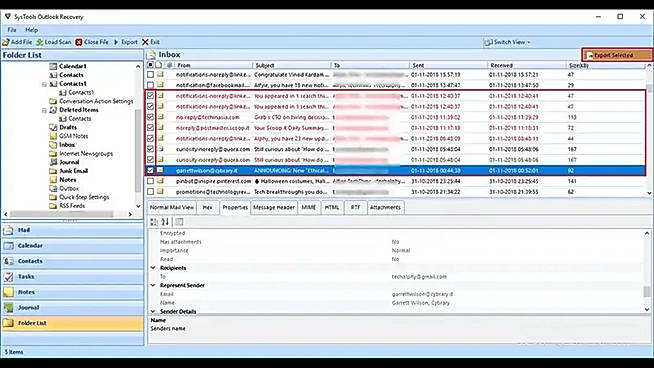The width and height of the screenshot is (654, 368).
Task: Collapse the Contacts1 tree node
Action: (x=44, y=84)
